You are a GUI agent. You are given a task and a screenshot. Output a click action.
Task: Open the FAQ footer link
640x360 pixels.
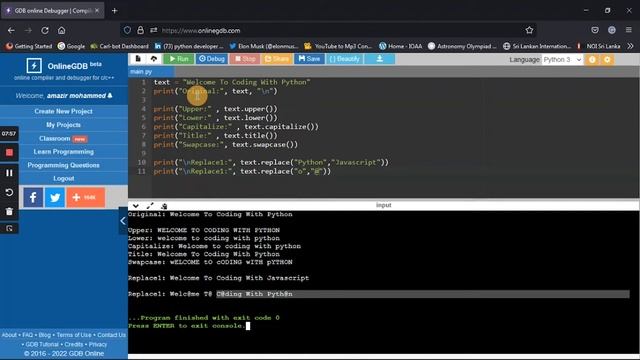(27, 335)
